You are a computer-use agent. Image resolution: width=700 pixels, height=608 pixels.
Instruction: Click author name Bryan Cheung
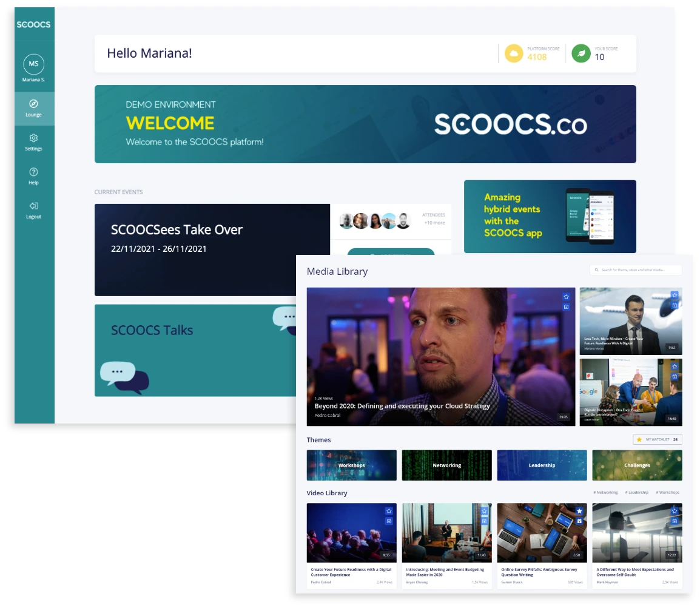[417, 582]
